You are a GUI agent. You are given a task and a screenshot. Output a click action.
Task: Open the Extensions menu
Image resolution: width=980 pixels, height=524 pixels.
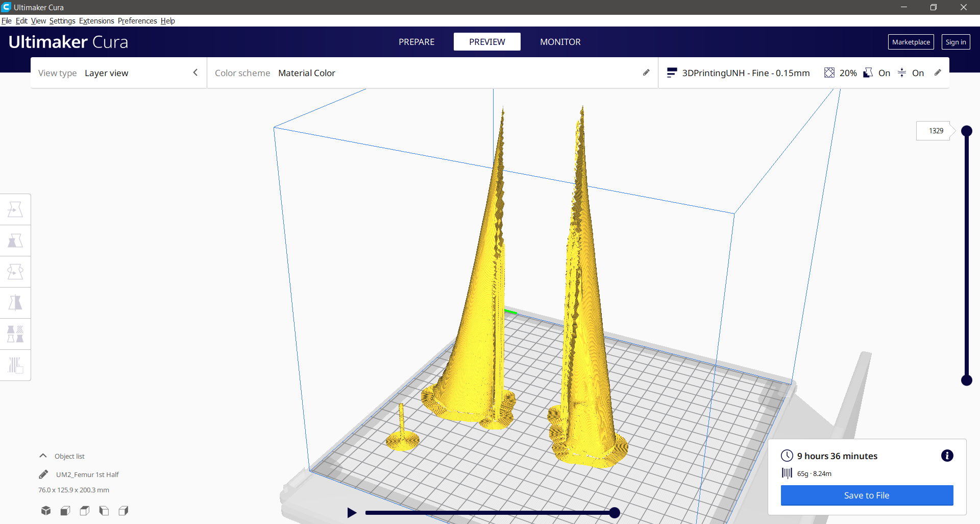[96, 21]
